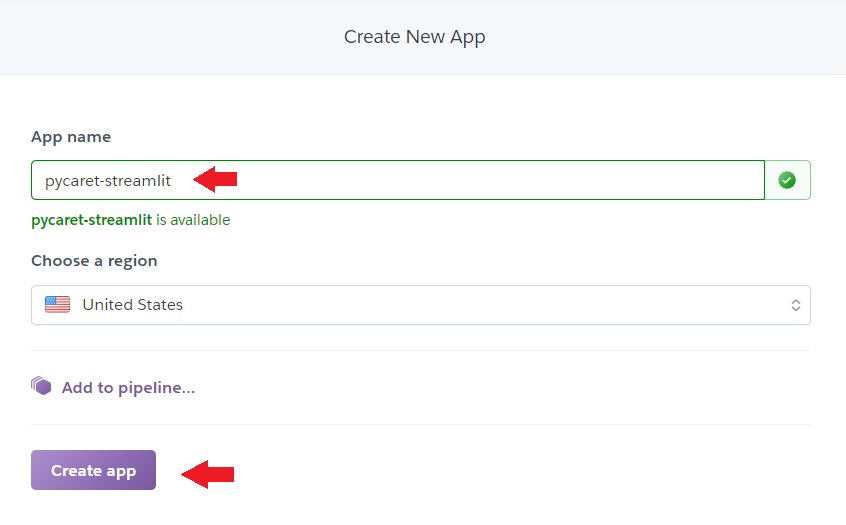Click the green 'is available' status text

coord(193,220)
